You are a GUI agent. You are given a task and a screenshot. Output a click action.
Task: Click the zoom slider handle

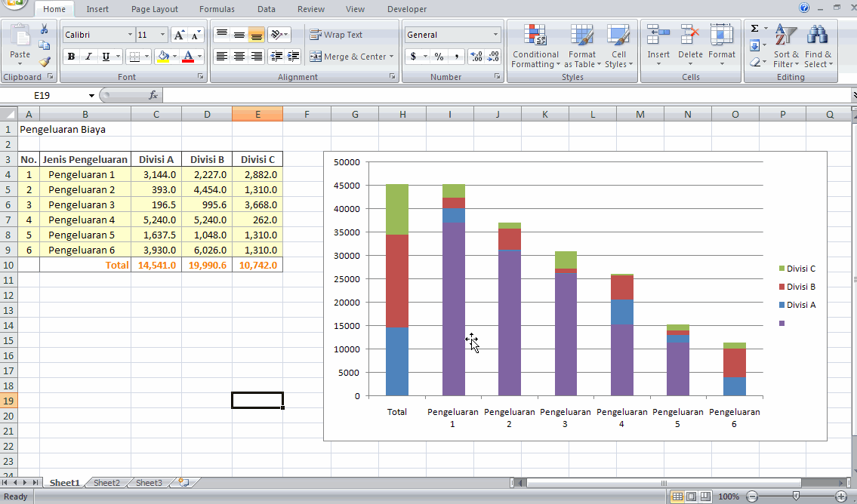point(796,496)
